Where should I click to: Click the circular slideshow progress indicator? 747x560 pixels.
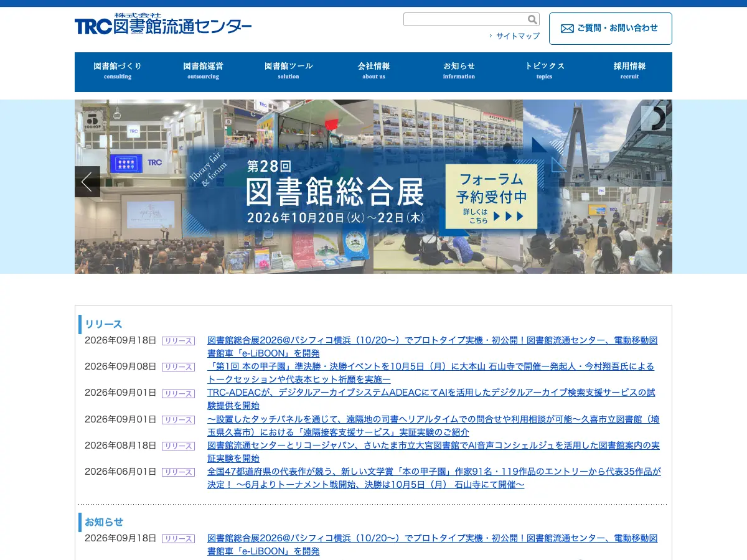click(654, 118)
